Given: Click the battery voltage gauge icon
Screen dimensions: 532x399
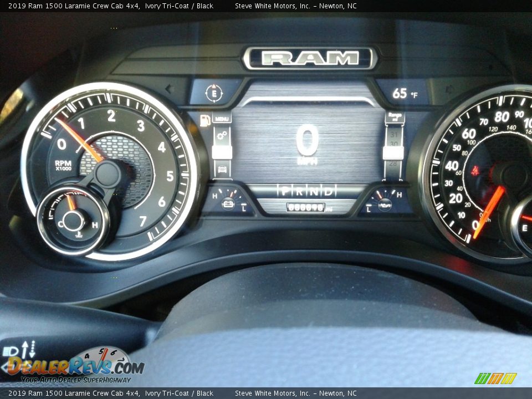Looking at the screenshot, I should click(x=228, y=203).
